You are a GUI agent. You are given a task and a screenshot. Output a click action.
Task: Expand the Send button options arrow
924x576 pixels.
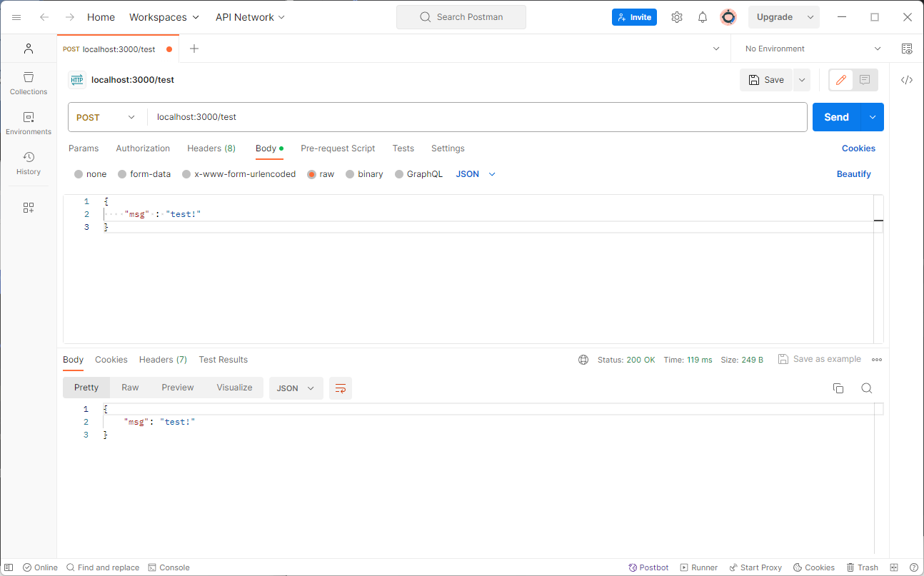873,117
